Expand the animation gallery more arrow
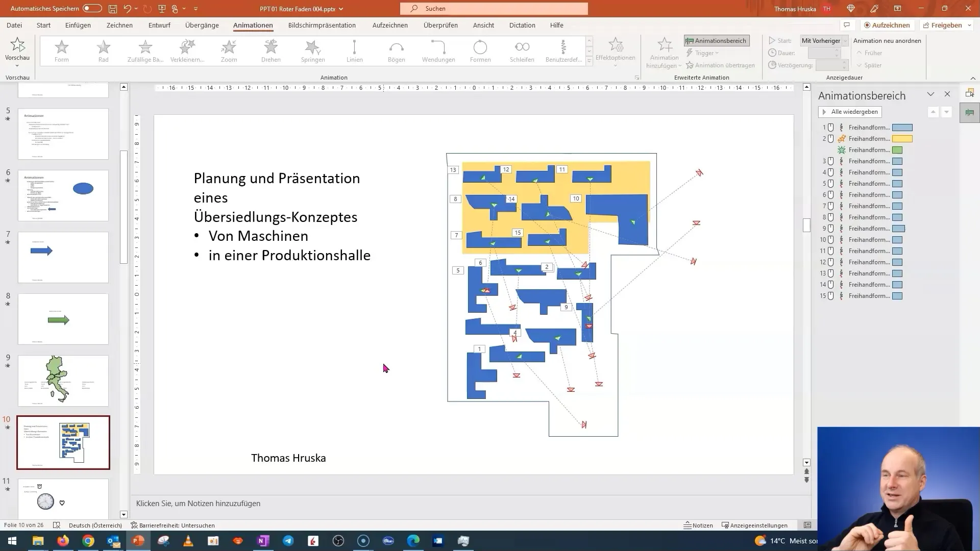This screenshot has width=980, height=551. pyautogui.click(x=589, y=61)
